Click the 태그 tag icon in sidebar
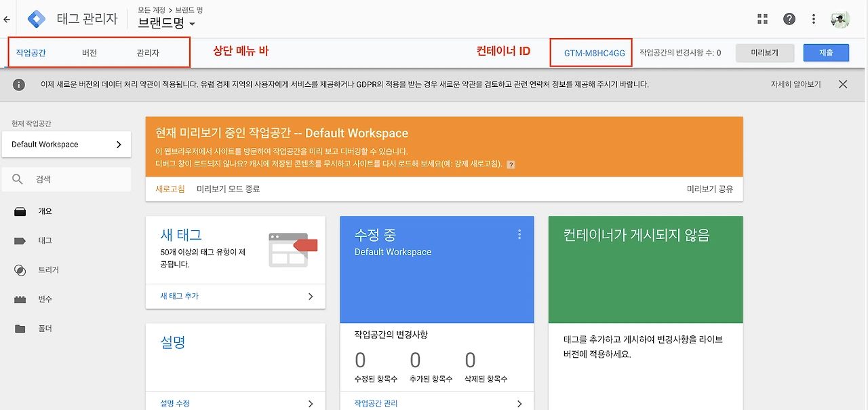868x410 pixels. (20, 240)
